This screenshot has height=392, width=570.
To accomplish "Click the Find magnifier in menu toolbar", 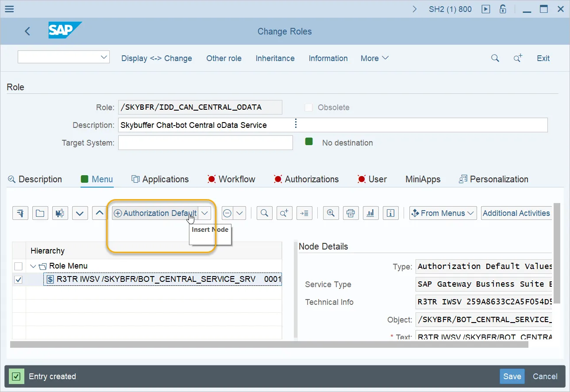I will [264, 213].
